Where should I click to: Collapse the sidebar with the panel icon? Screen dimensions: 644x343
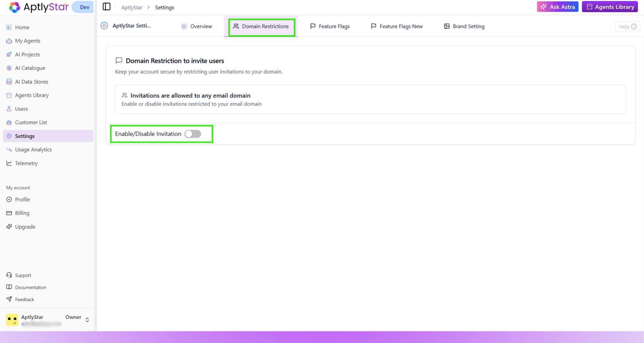click(106, 6)
